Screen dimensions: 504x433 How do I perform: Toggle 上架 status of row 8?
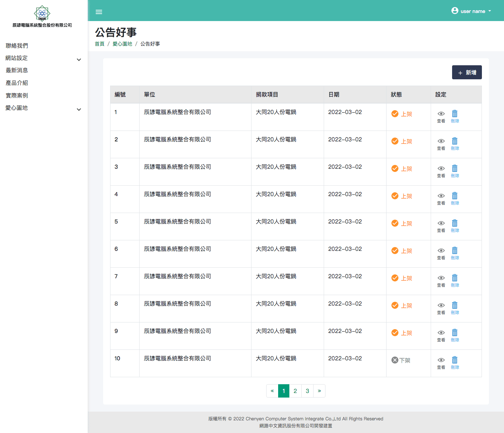click(x=402, y=305)
